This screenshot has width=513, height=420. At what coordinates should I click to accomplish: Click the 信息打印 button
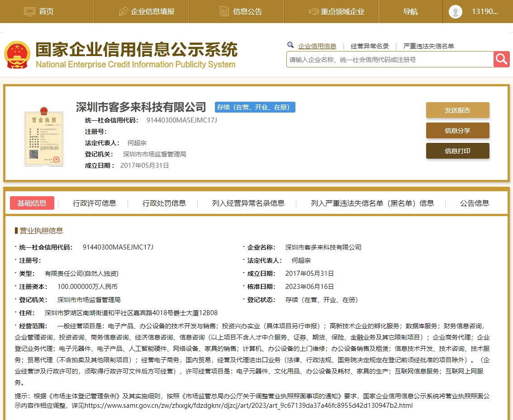pos(457,151)
